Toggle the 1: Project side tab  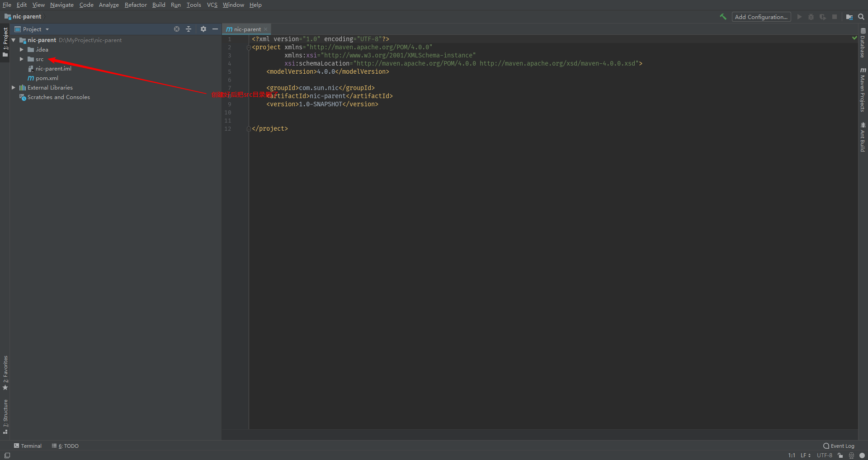pyautogui.click(x=5, y=43)
